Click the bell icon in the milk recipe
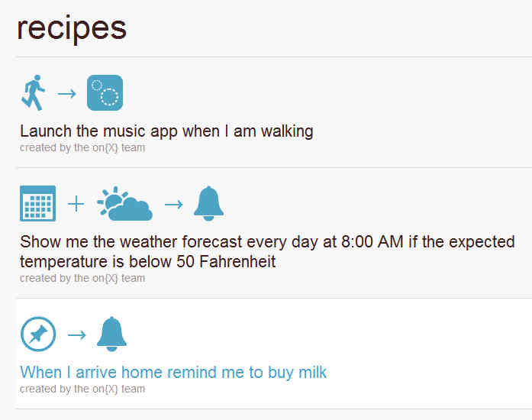Screen dimensions: 532x420 [111, 334]
